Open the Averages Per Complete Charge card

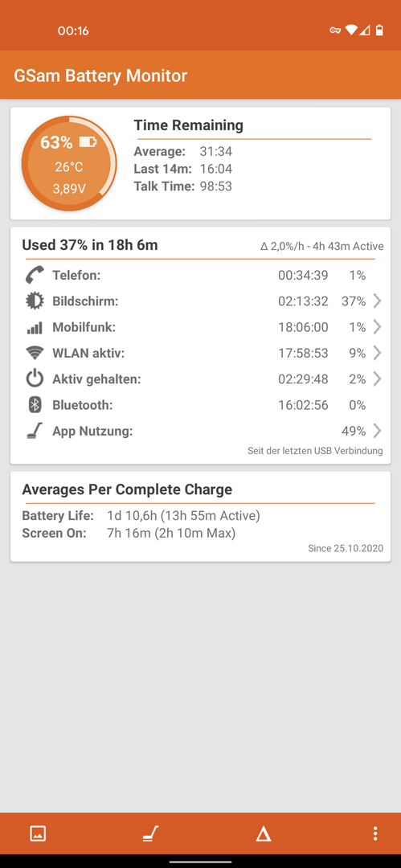[201, 517]
